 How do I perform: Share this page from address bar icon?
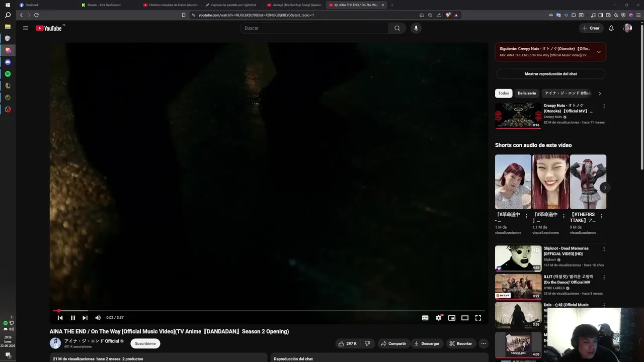coord(439,15)
